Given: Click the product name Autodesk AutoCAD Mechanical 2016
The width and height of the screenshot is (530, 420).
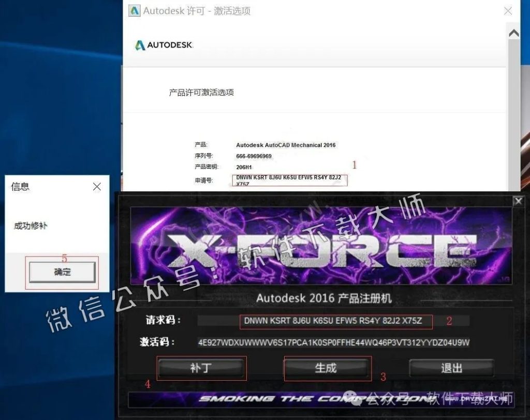Looking at the screenshot, I should tap(286, 145).
